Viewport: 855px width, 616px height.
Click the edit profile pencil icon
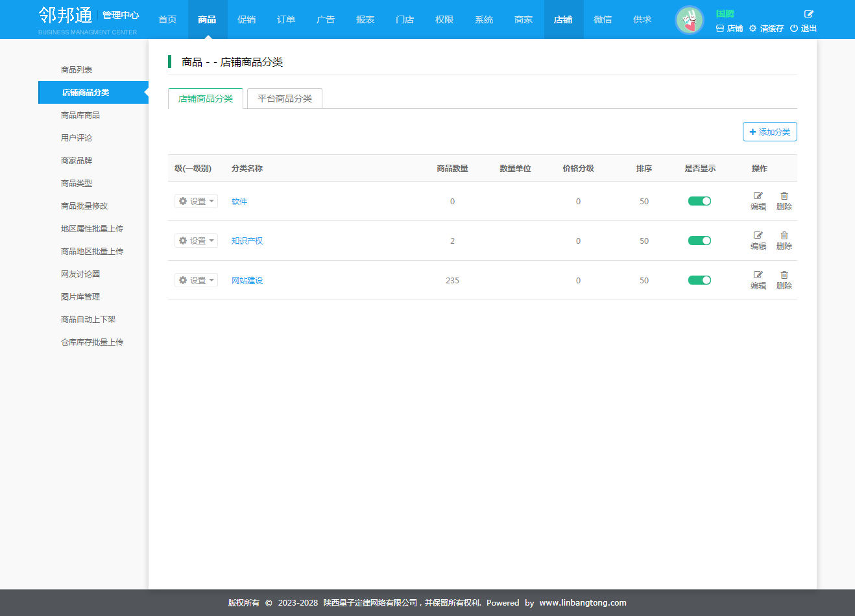click(x=808, y=14)
